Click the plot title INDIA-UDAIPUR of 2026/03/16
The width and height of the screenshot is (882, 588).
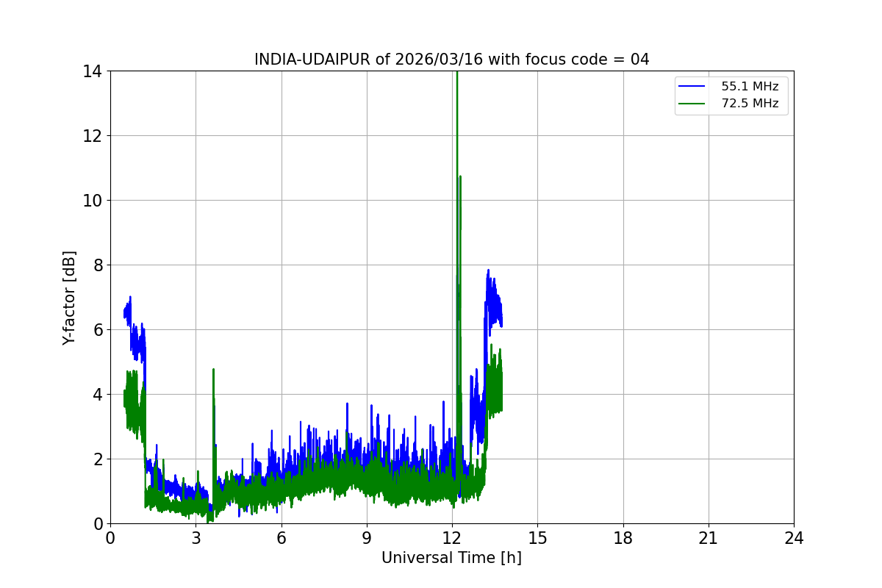click(x=451, y=60)
